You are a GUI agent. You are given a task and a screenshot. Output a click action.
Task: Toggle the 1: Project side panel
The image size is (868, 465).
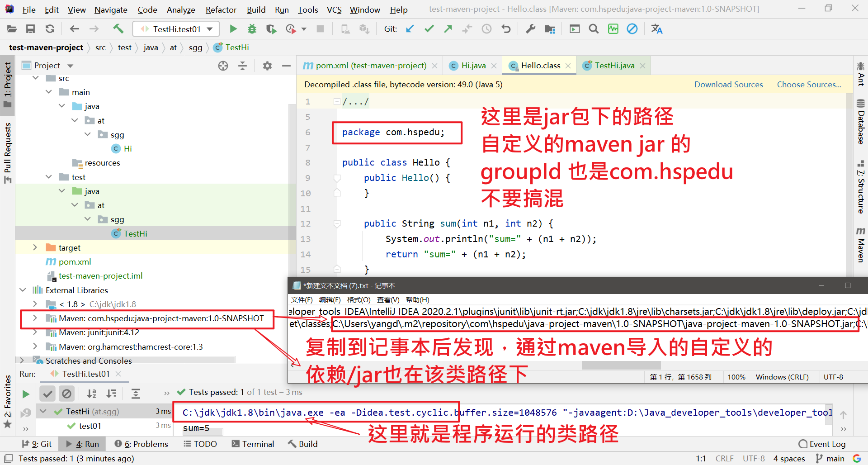pyautogui.click(x=7, y=85)
